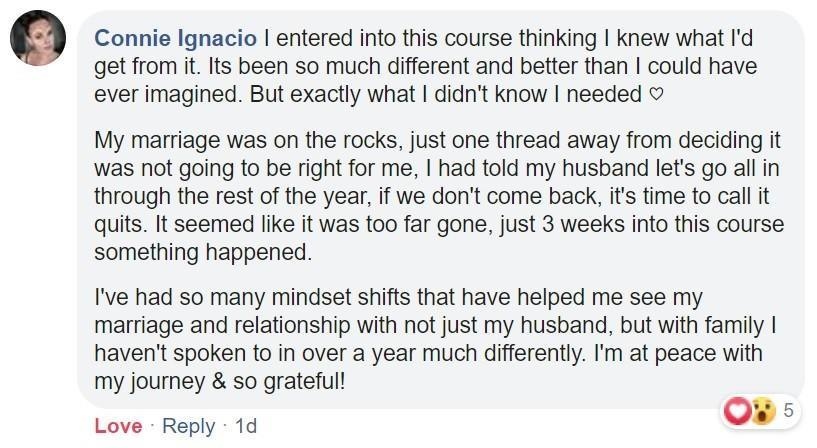
Task: Click the small heart emoji after 'needed'
Action: click(656, 96)
